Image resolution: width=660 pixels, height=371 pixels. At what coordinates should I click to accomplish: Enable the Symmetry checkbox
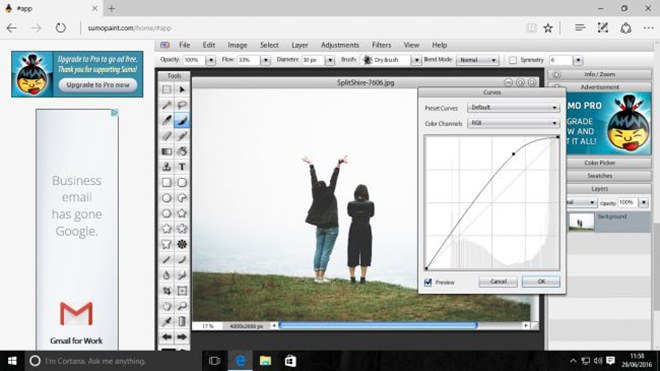(x=513, y=60)
